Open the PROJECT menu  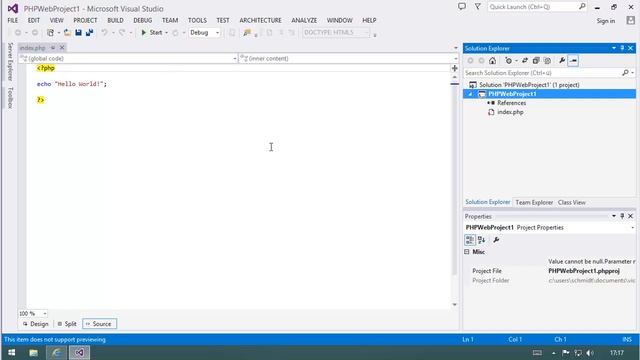pyautogui.click(x=85, y=20)
